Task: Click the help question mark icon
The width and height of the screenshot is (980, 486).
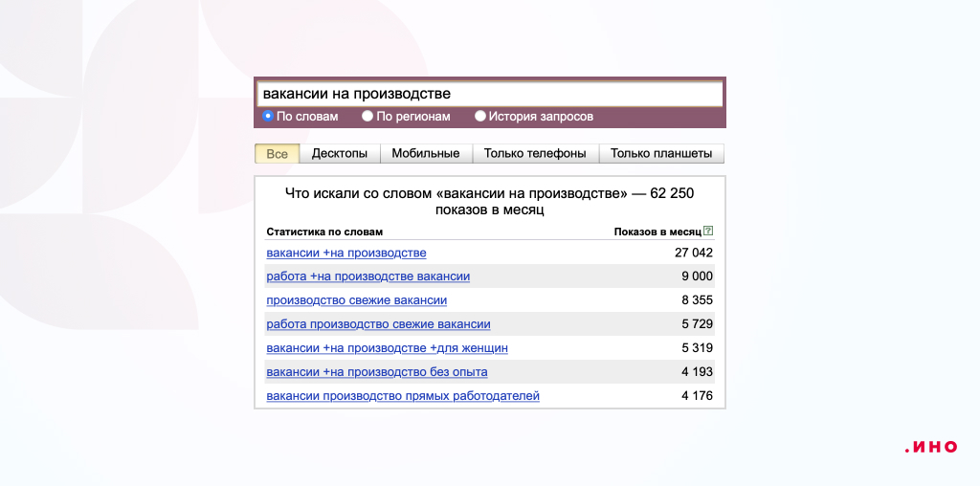Action: [708, 232]
